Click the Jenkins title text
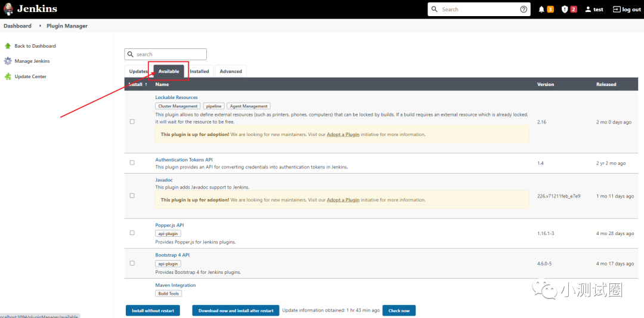The image size is (644, 318). pyautogui.click(x=38, y=9)
